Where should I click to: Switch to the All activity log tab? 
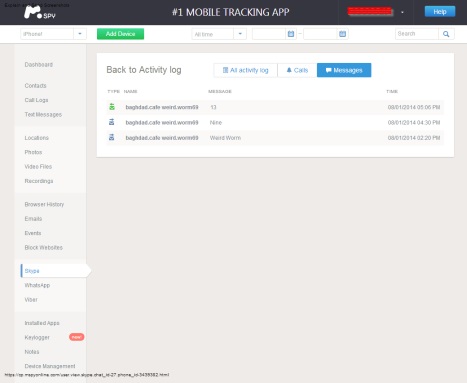point(245,70)
